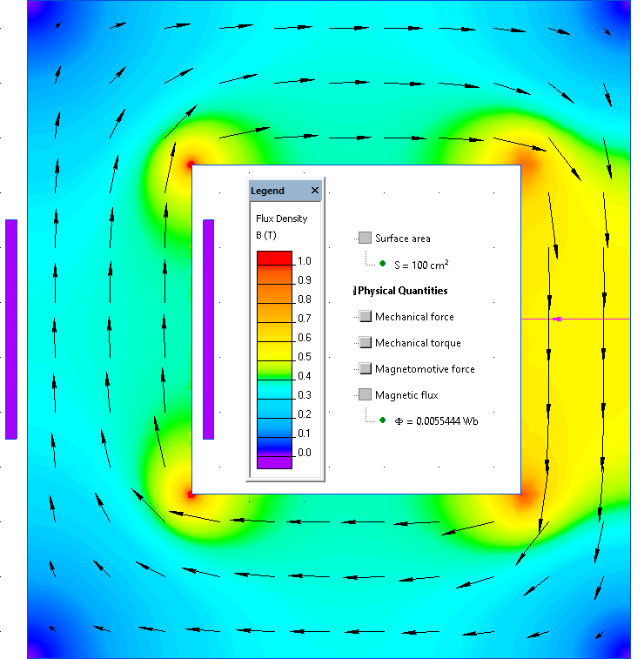This screenshot has height=659, width=644.
Task: Close the Legend window
Action: point(315,191)
